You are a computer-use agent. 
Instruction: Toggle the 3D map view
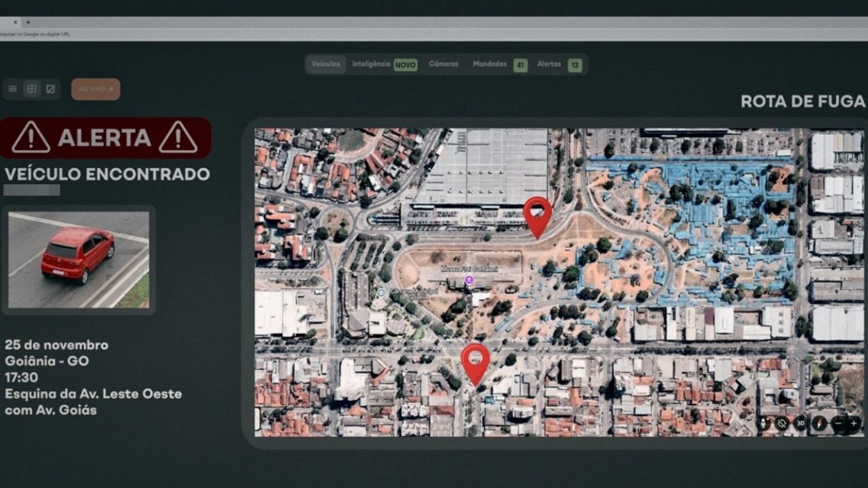(800, 424)
